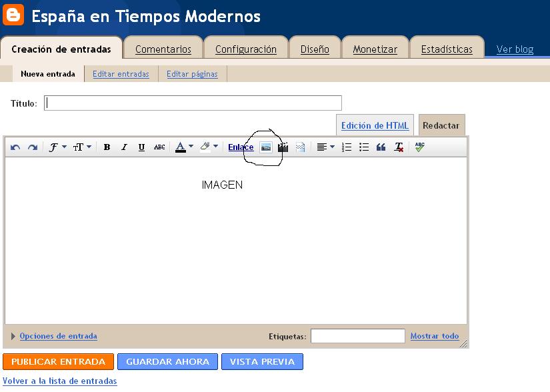550x392 pixels.
Task: Expand the Opciones de entrada triangle
Action: (13, 336)
